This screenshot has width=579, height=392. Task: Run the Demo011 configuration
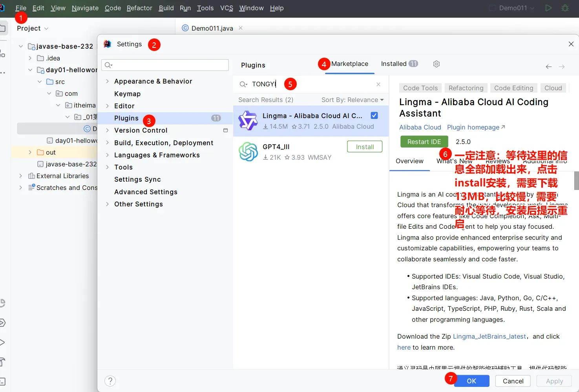point(548,8)
